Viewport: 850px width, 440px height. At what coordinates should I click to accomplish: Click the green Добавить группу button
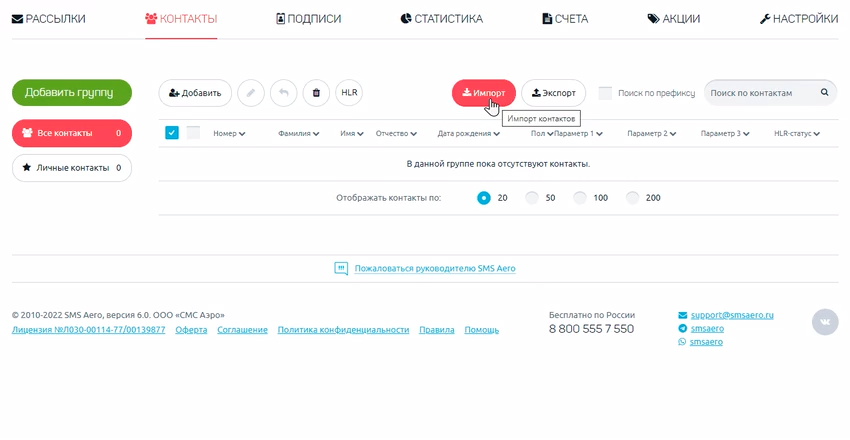(x=72, y=93)
